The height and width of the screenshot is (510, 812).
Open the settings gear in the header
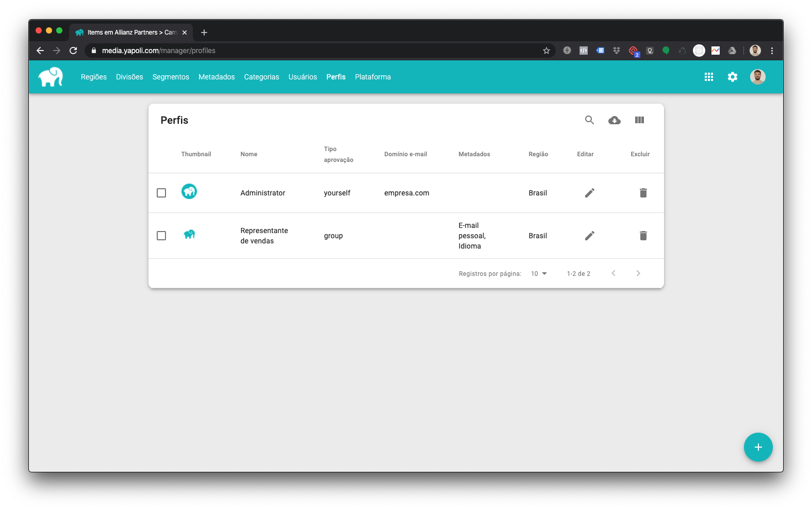tap(733, 77)
